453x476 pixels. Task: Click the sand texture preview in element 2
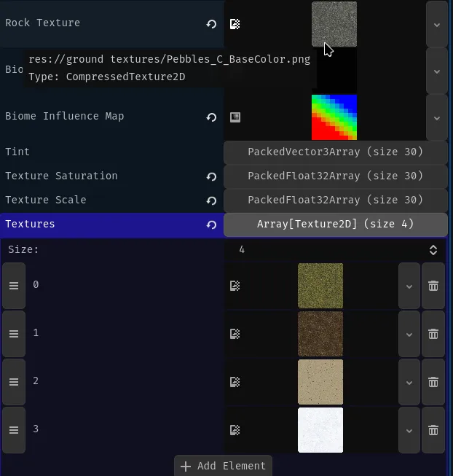[x=320, y=382]
